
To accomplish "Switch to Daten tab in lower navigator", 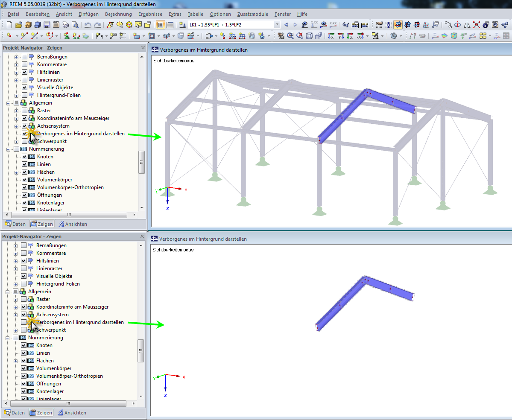I will 15,413.
